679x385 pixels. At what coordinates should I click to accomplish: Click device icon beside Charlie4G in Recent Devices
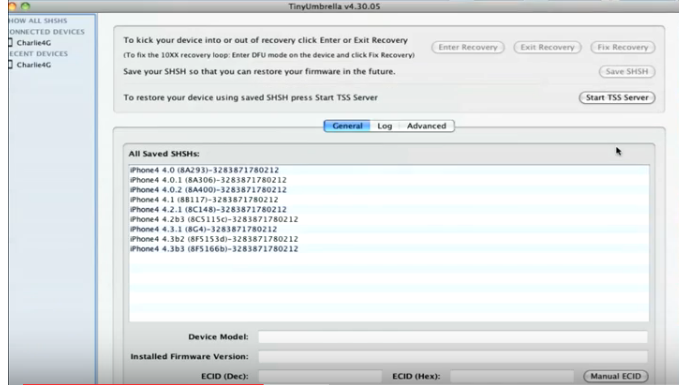point(10,65)
